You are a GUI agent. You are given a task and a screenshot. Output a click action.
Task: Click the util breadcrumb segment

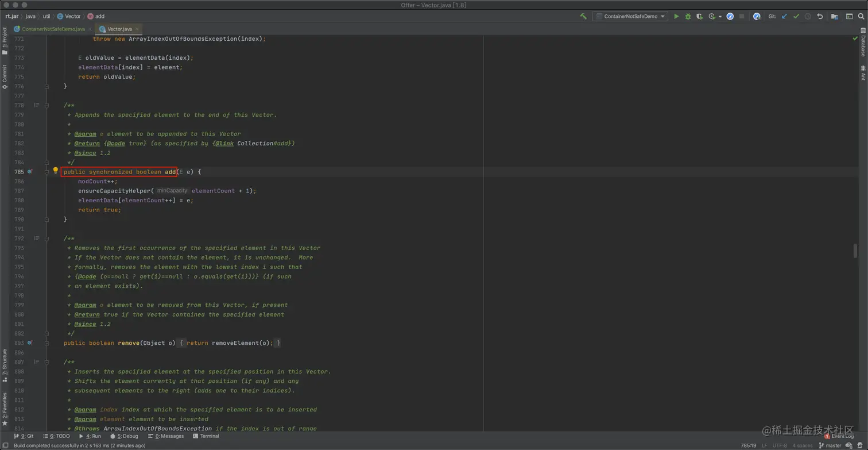click(x=46, y=16)
